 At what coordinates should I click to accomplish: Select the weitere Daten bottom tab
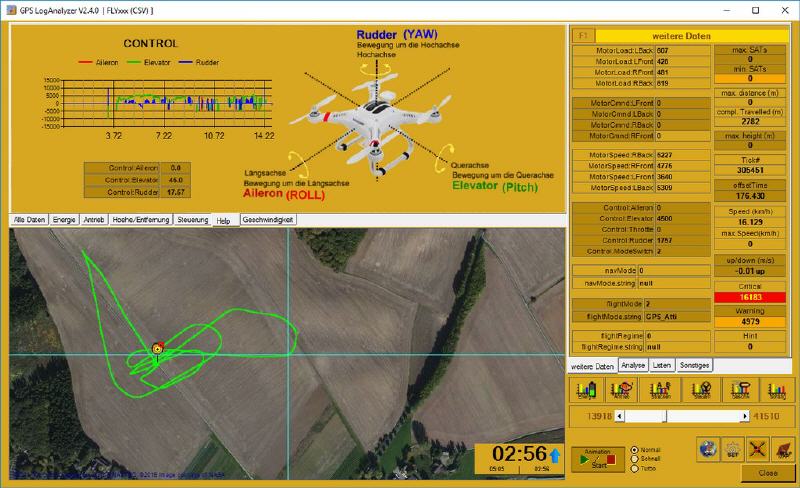(592, 366)
